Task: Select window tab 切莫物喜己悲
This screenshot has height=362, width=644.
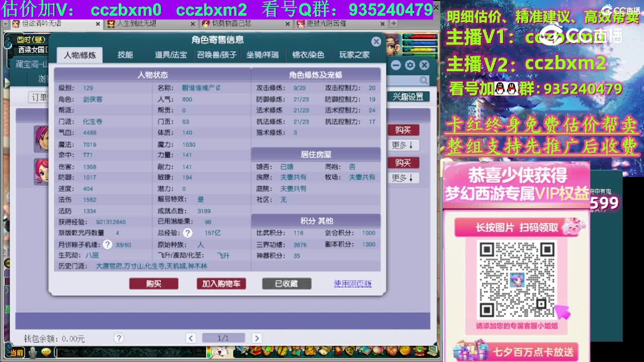Action: click(x=246, y=24)
